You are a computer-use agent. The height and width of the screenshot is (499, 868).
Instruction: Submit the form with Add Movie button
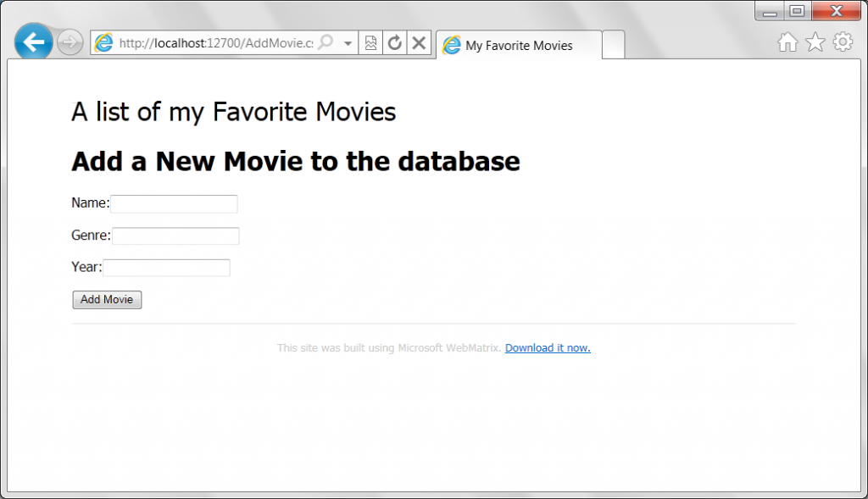(107, 300)
